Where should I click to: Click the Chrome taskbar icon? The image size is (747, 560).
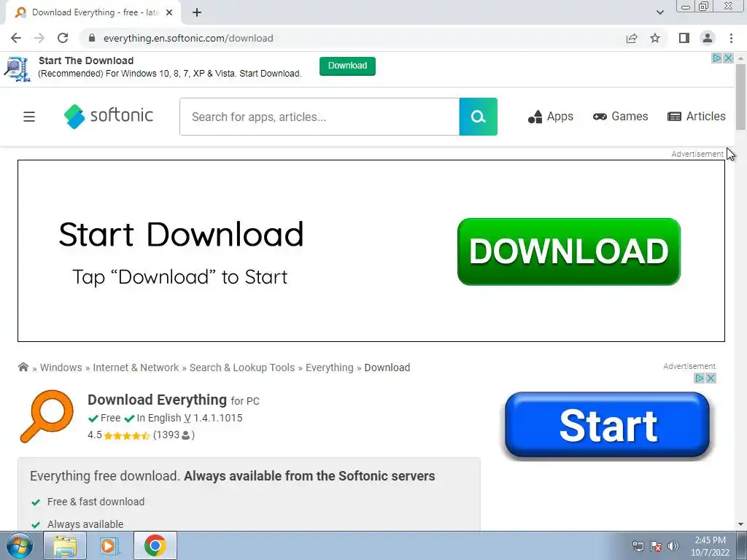155,545
